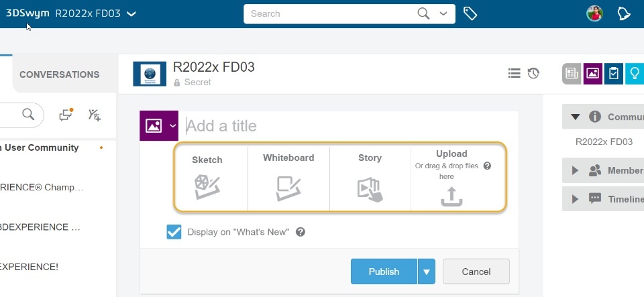The height and width of the screenshot is (297, 644).
Task: Open the Publish options dropdown arrow
Action: pyautogui.click(x=427, y=272)
